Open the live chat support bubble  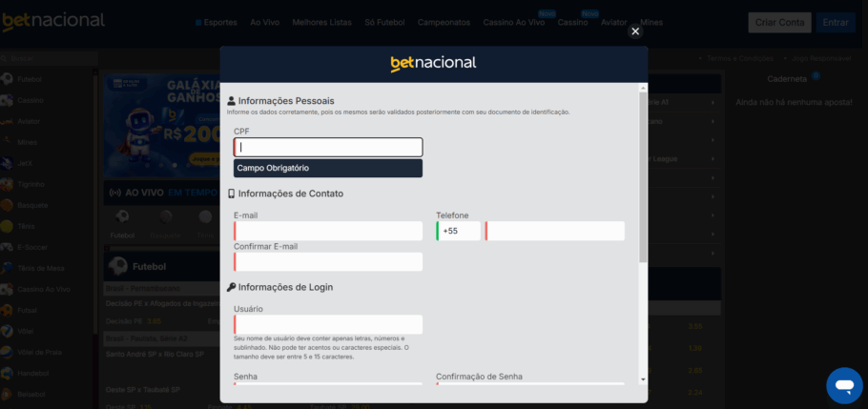click(x=843, y=385)
